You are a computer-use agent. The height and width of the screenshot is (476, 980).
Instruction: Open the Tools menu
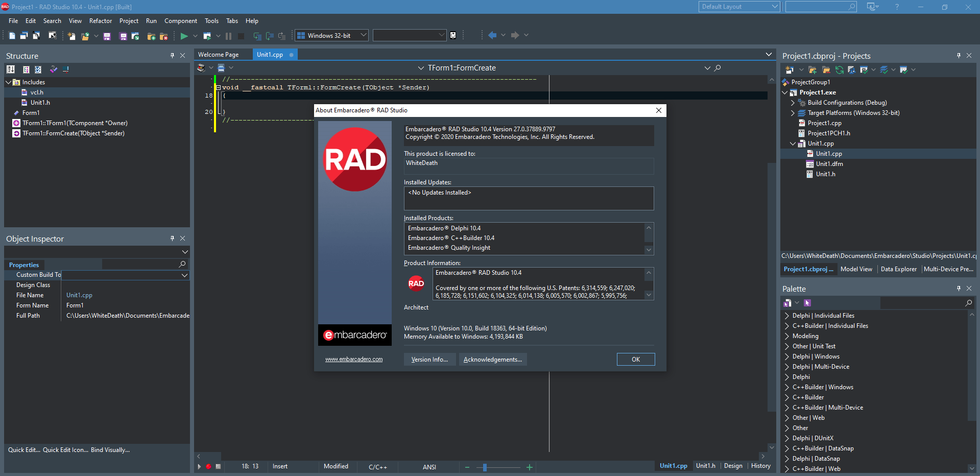pyautogui.click(x=211, y=21)
